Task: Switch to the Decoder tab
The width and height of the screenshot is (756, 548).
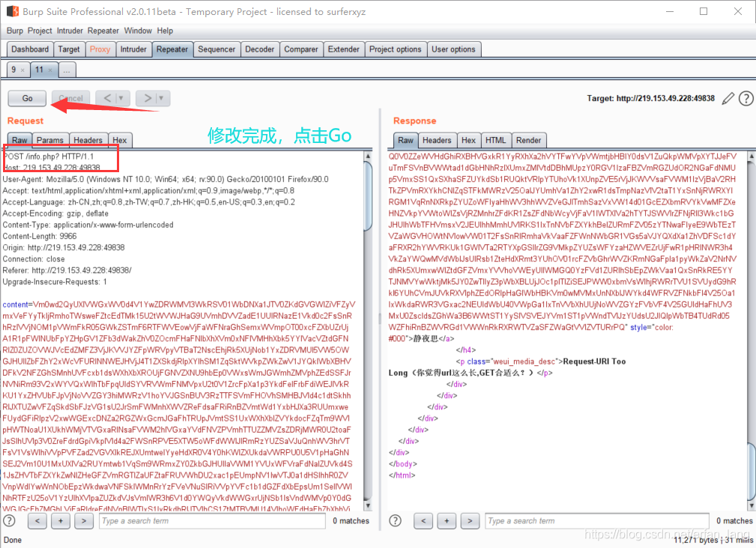Action: [x=259, y=49]
